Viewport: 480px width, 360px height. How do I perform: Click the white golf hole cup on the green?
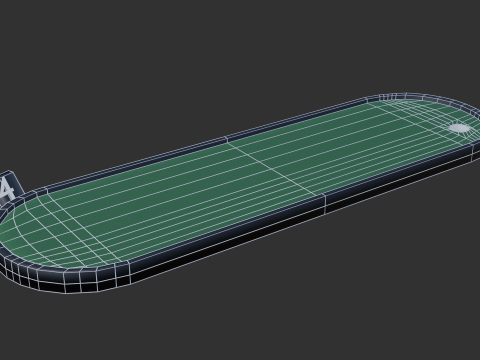click(460, 128)
